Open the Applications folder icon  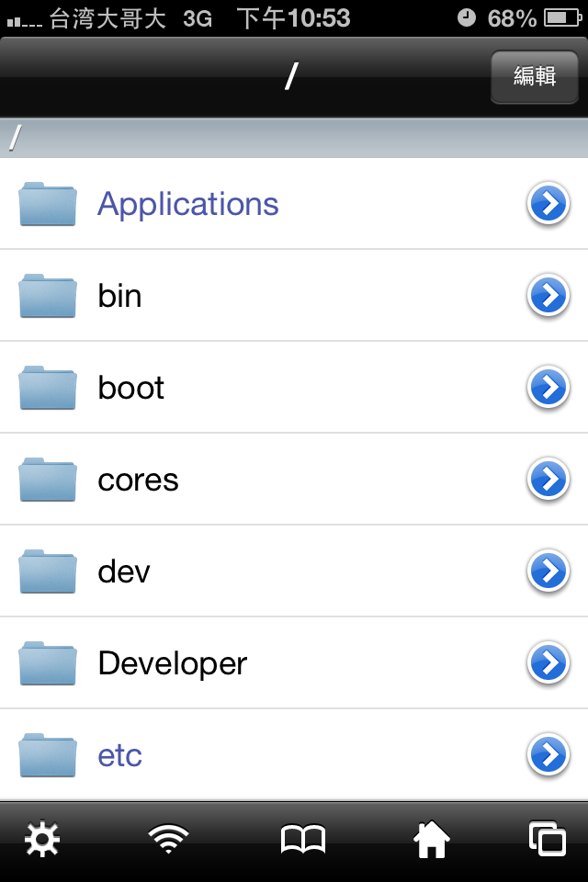point(47,204)
